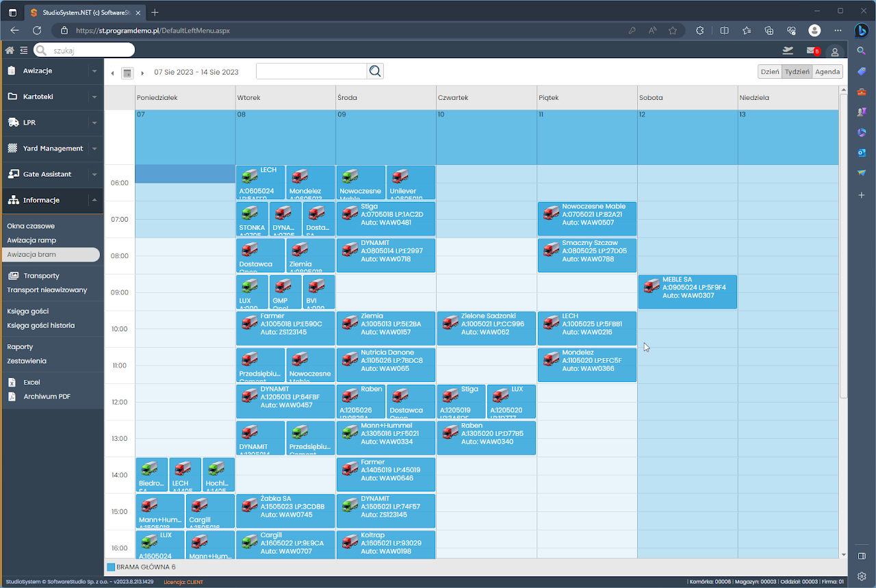Click the magnifier search button in calendar toolbar
The image size is (876, 588).
375,71
